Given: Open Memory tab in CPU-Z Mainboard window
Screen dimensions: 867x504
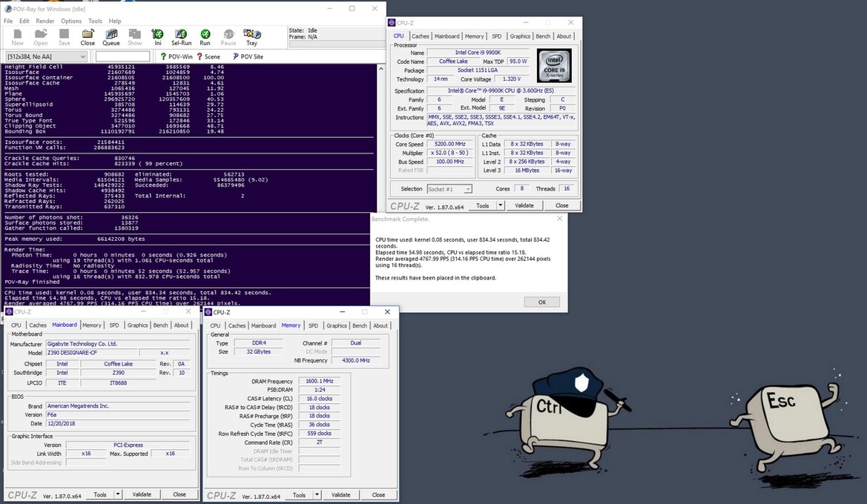Looking at the screenshot, I should pyautogui.click(x=92, y=325).
